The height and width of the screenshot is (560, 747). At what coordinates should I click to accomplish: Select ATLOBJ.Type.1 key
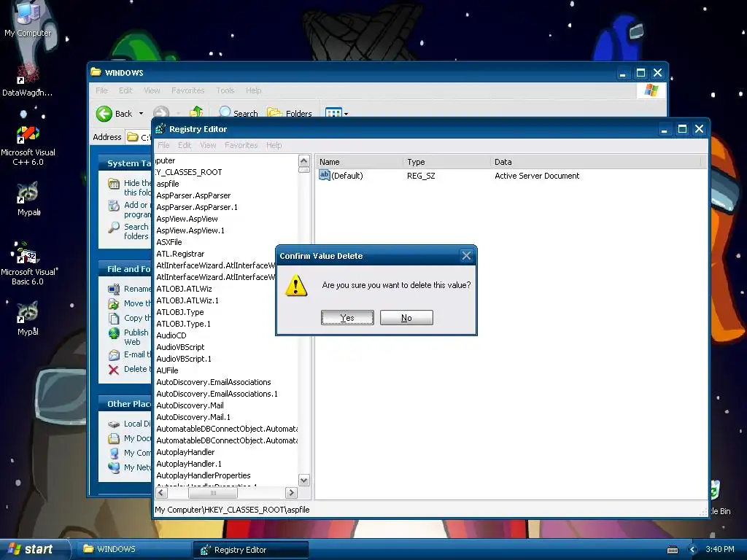(183, 324)
